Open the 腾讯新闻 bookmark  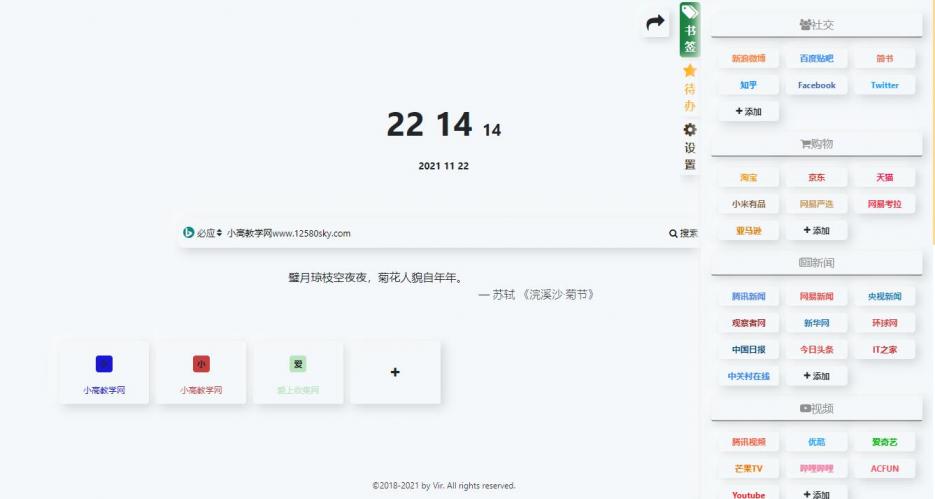[x=748, y=296]
